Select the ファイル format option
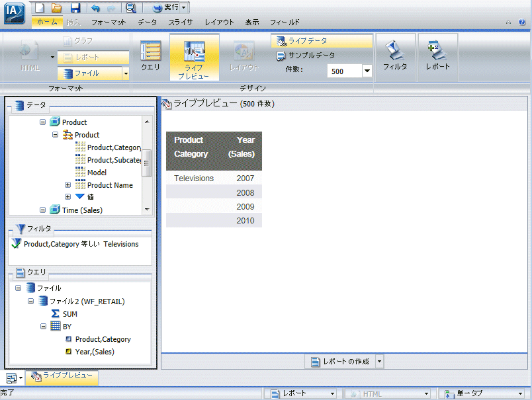 click(x=89, y=73)
